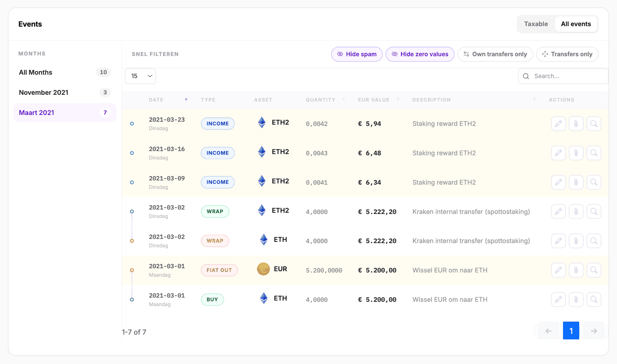This screenshot has width=617, height=364.
Task: Select November 2021 month
Action: point(65,93)
